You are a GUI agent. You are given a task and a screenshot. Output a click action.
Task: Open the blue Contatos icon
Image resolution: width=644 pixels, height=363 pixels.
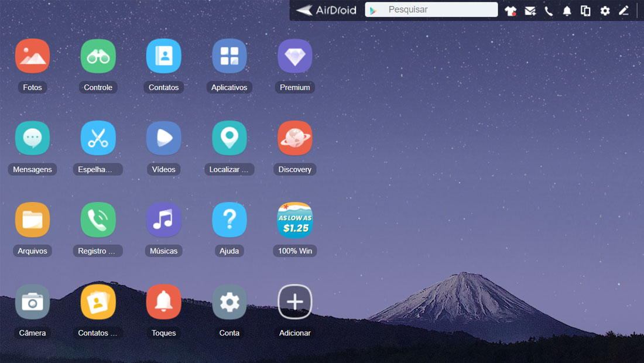163,56
